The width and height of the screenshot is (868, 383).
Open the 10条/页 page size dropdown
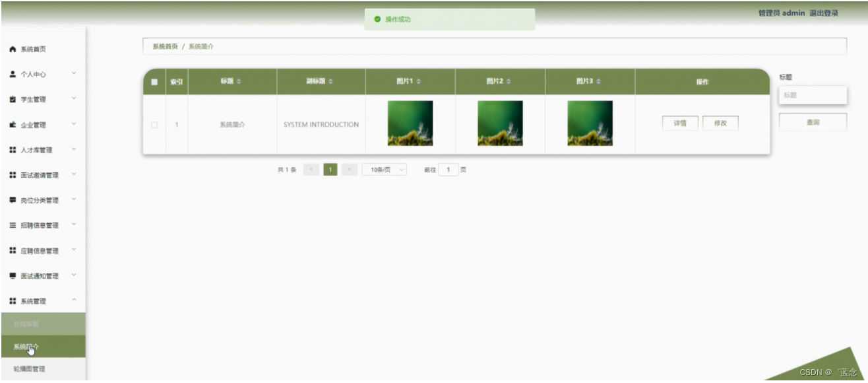click(385, 170)
